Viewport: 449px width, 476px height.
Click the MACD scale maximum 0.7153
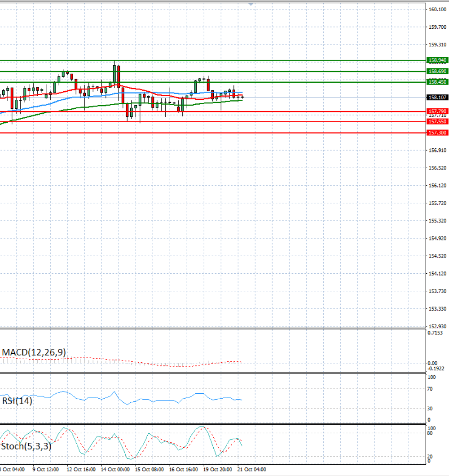[x=435, y=333]
